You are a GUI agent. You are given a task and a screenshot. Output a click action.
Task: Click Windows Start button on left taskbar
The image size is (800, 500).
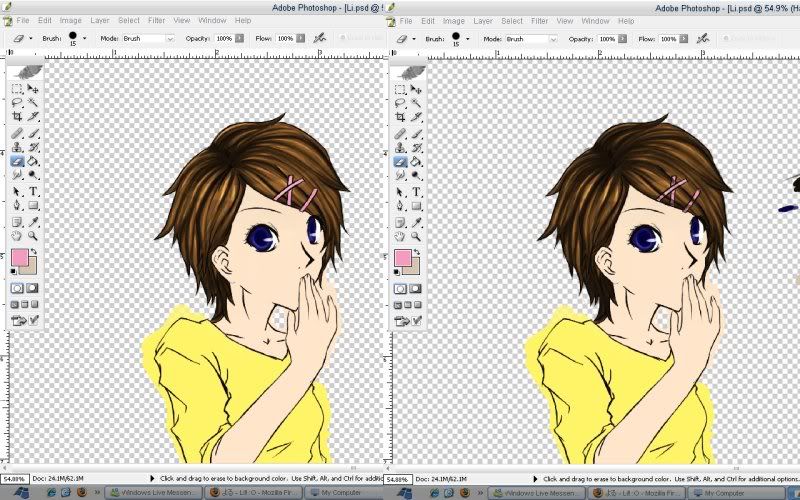pos(20,493)
